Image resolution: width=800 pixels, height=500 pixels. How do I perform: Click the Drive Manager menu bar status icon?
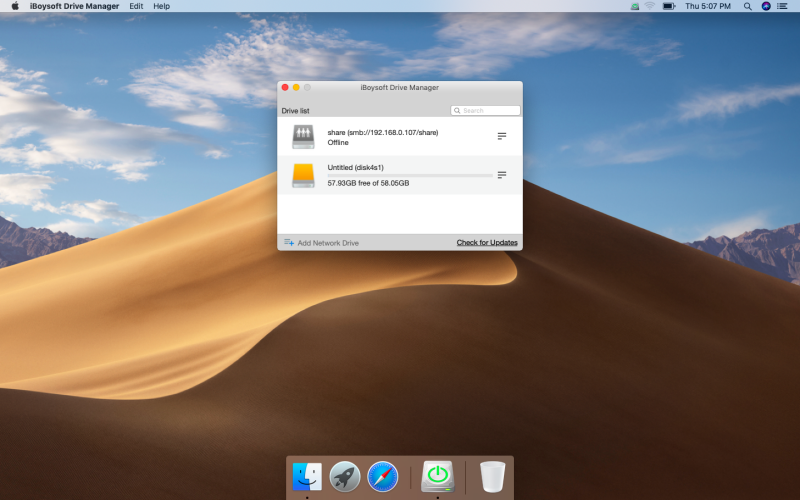click(x=635, y=6)
